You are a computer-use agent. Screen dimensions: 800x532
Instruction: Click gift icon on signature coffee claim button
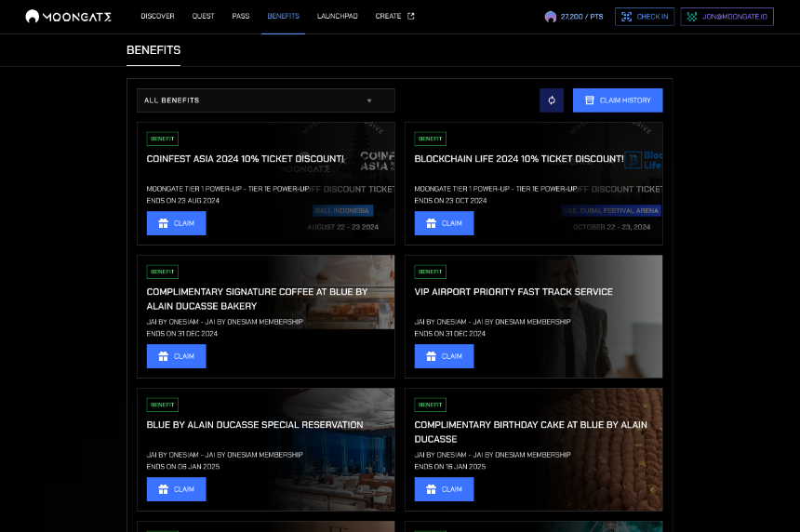(164, 356)
